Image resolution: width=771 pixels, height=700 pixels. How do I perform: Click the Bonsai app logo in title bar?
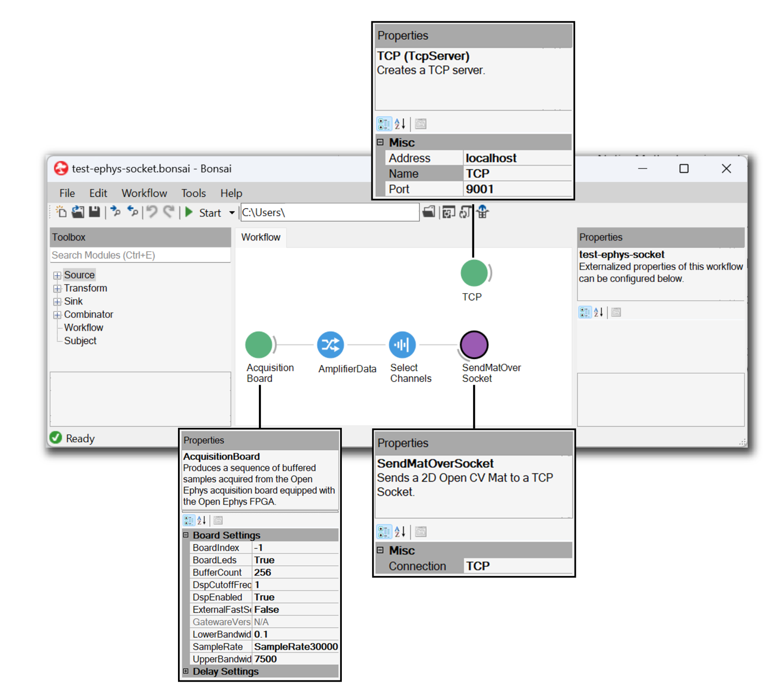point(61,169)
